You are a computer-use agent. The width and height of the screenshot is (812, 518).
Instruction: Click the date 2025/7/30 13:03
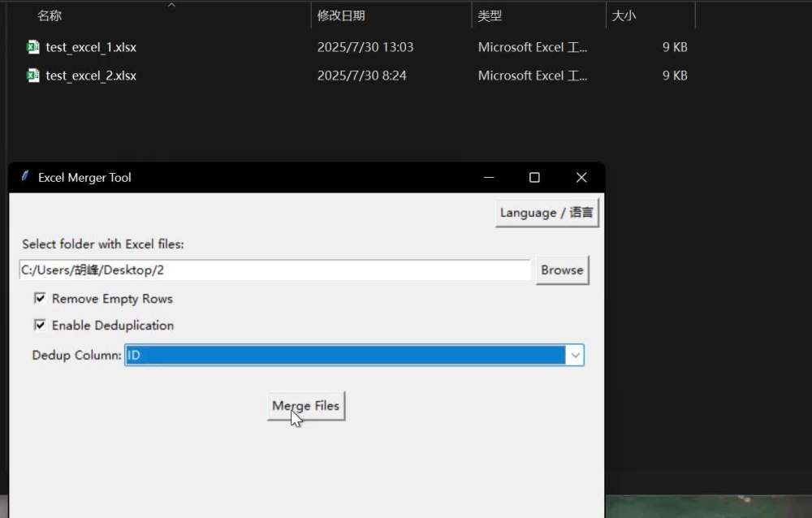click(x=365, y=47)
